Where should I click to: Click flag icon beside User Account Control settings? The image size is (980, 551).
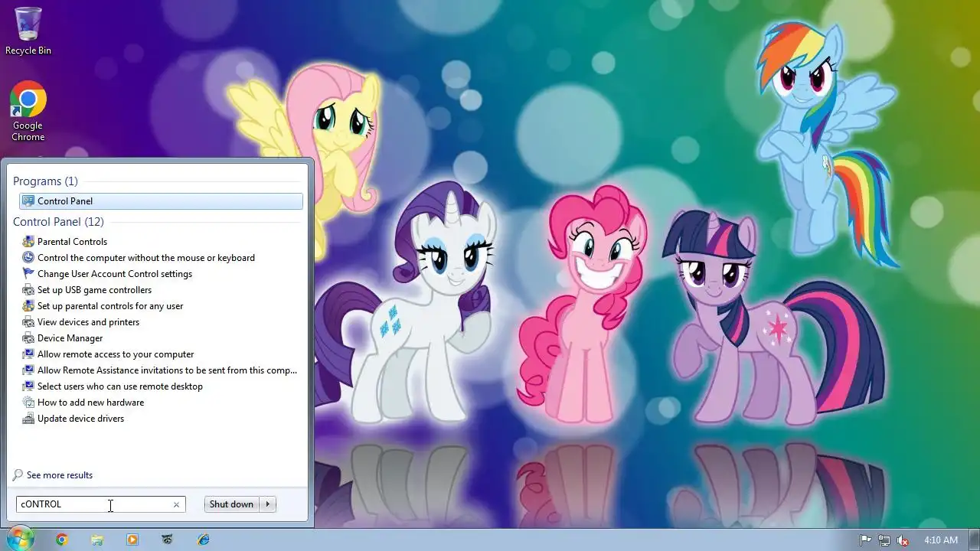(x=28, y=274)
